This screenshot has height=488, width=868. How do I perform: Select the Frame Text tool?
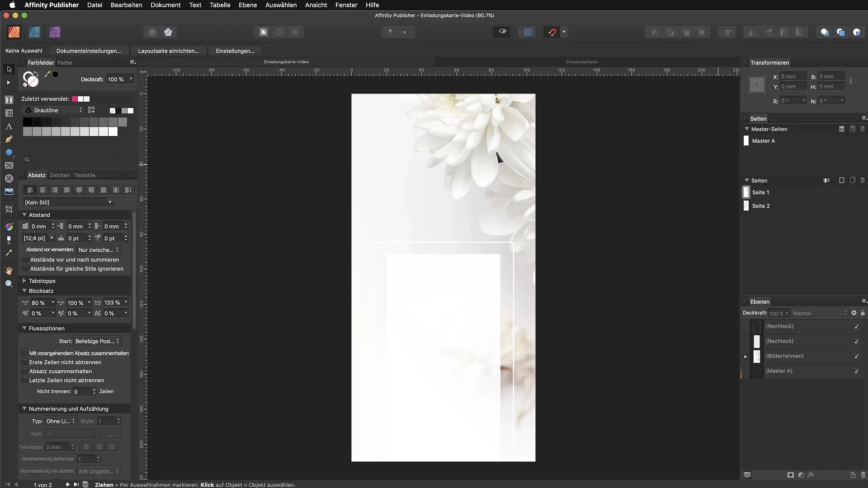(9, 100)
